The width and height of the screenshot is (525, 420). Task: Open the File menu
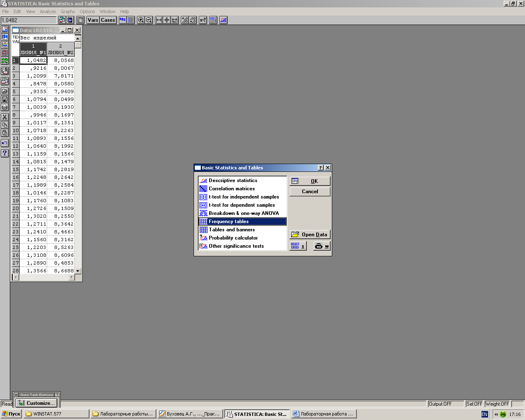click(5, 11)
